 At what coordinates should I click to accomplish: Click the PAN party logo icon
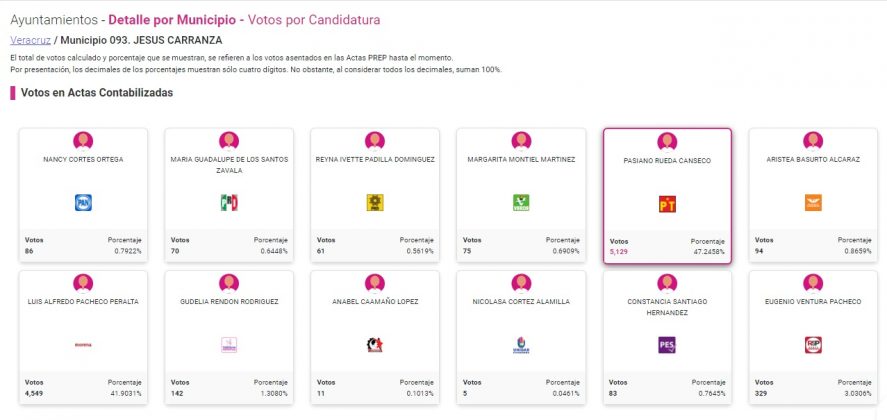83,203
